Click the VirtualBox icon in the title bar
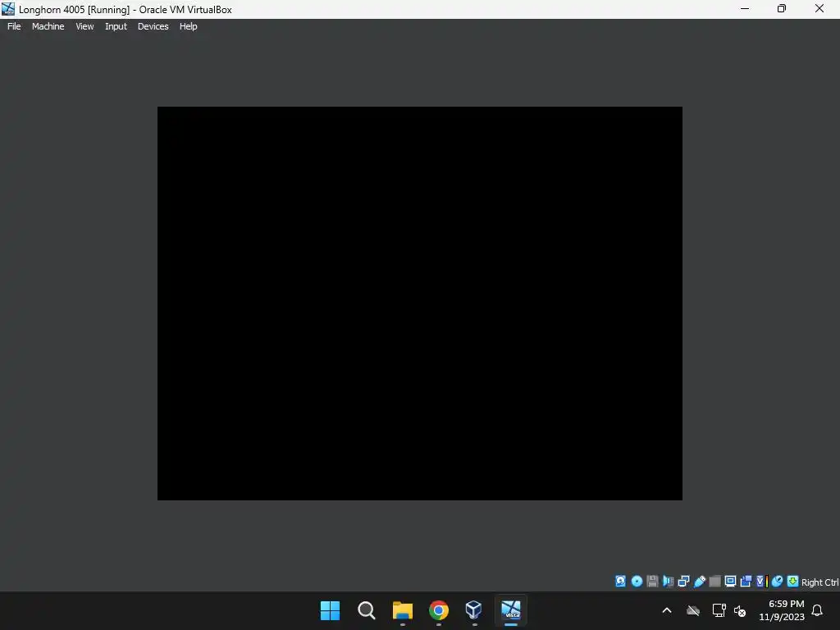 8,9
